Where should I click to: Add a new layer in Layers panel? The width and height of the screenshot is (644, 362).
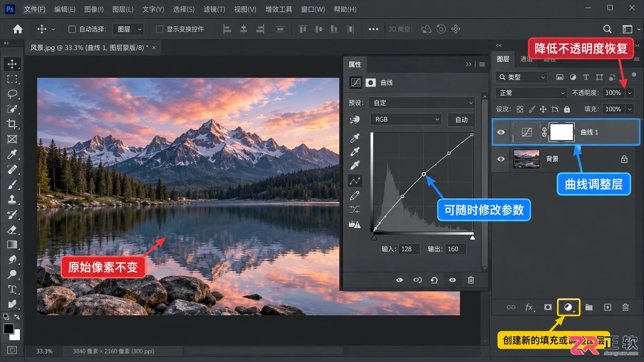607,307
